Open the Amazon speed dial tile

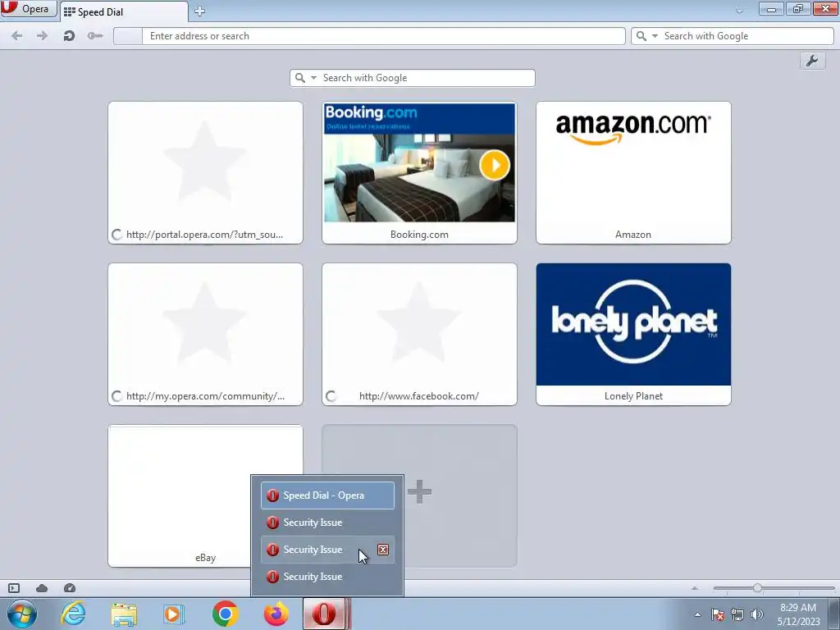coord(633,172)
